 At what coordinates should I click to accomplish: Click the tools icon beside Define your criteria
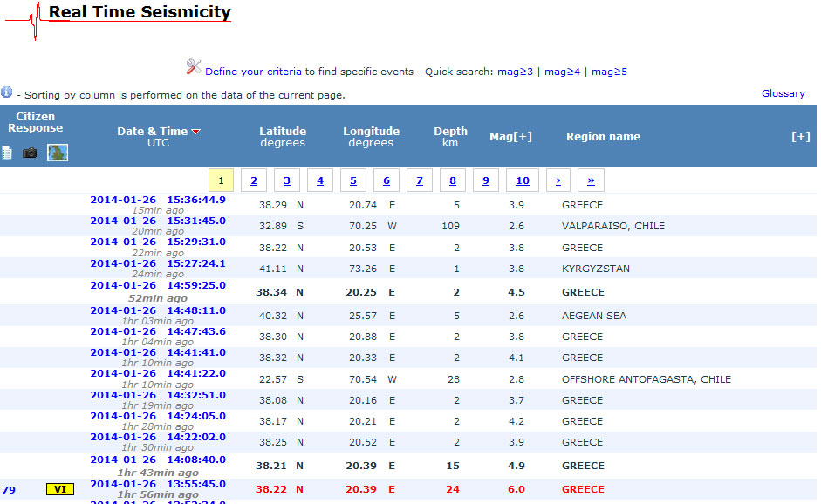194,67
